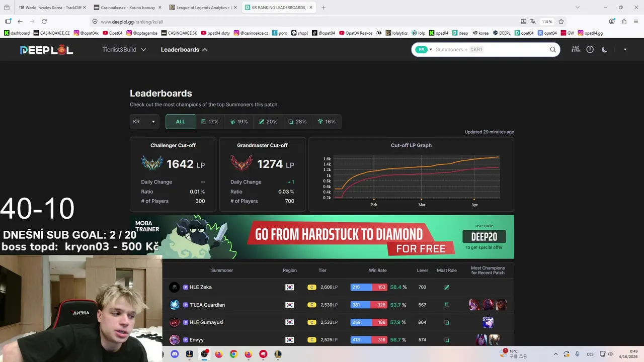This screenshot has width=644, height=362.
Task: Click the DEEPLOL logo
Action: [x=46, y=50]
